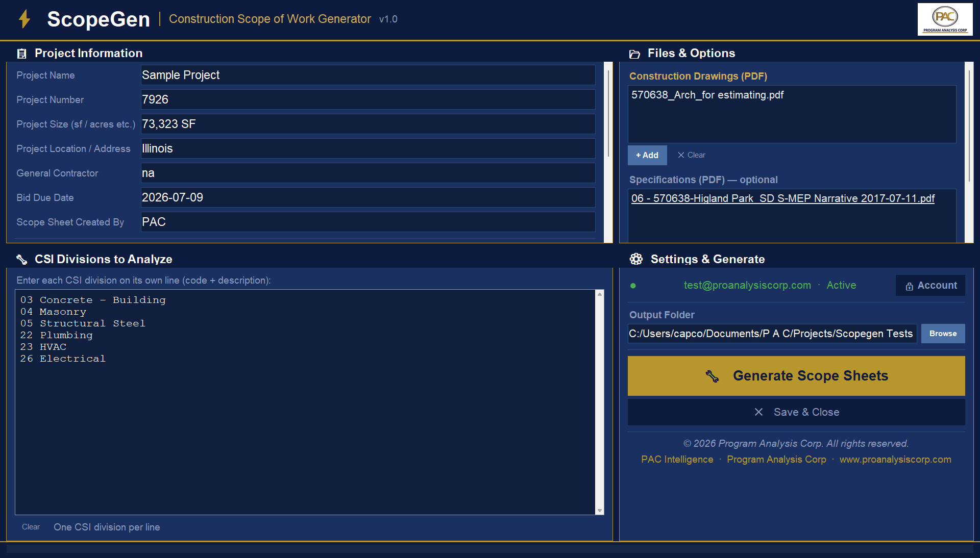This screenshot has width=980, height=558.
Task: Click the X icon beside the drawings Clear
Action: click(x=681, y=155)
